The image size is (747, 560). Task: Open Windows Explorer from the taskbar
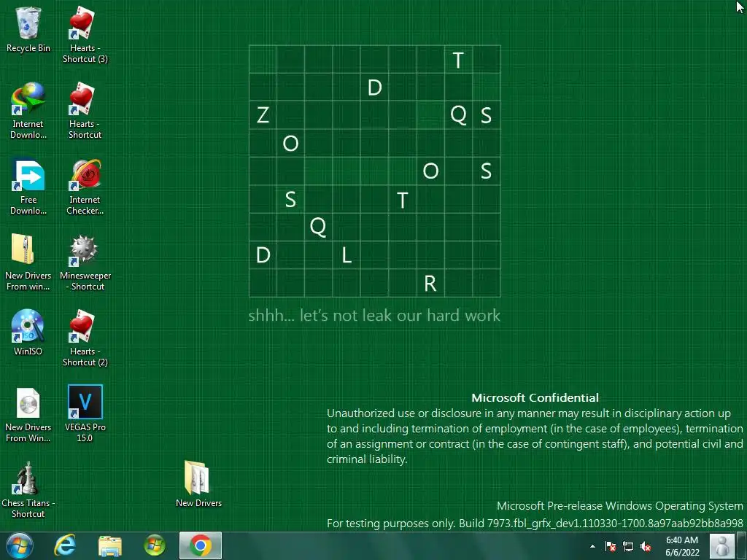110,545
